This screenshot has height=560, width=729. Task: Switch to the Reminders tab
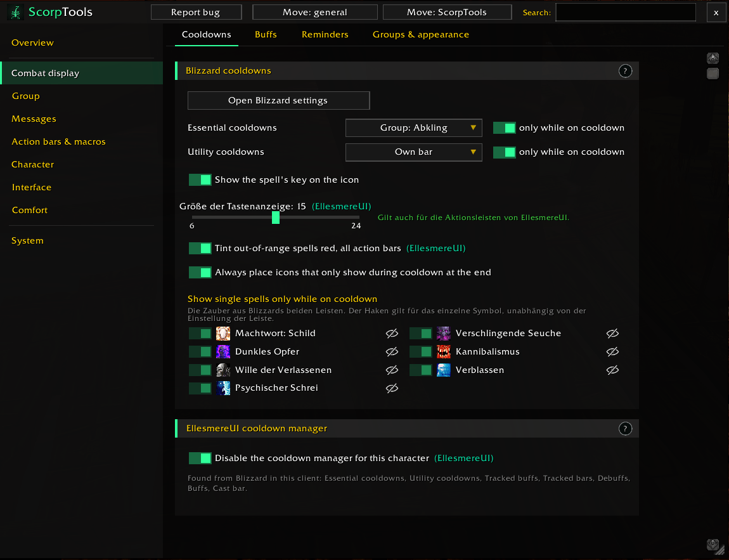tap(325, 35)
